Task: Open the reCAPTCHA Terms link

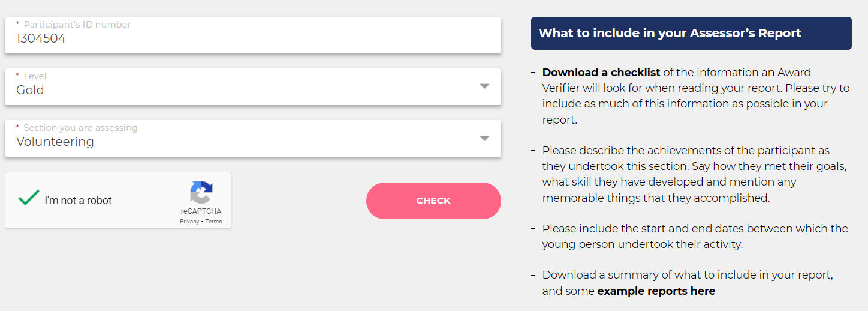Action: pos(213,222)
